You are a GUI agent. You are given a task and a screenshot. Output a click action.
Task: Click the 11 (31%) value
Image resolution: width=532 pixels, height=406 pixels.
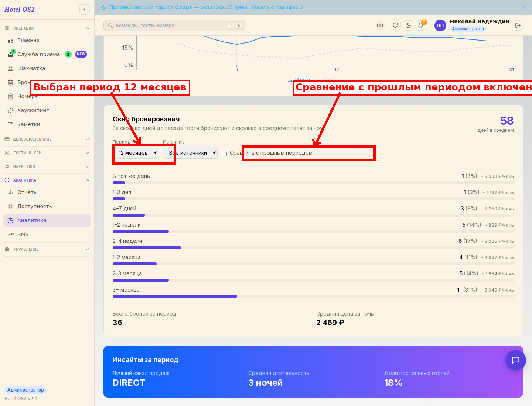pos(467,290)
